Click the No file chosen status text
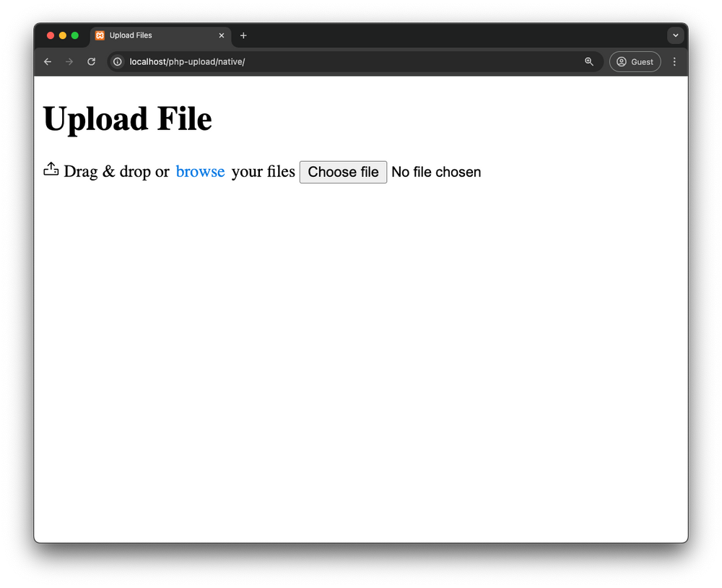 pos(436,172)
